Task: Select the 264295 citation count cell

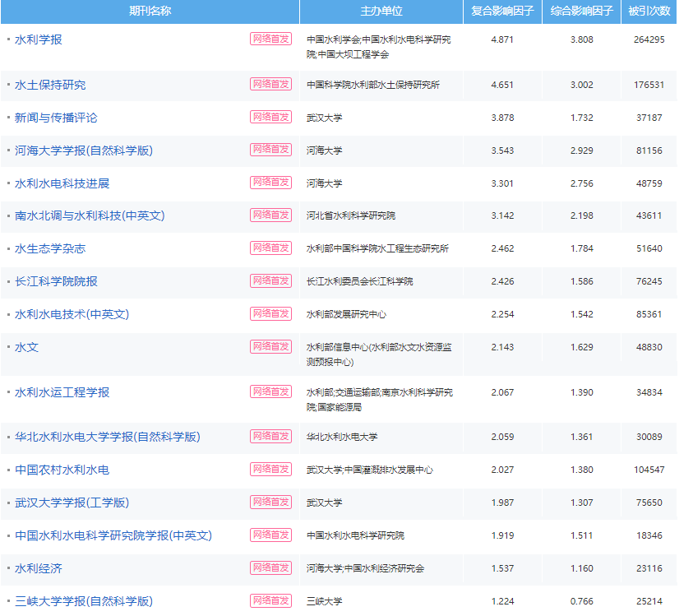Action: (649, 39)
